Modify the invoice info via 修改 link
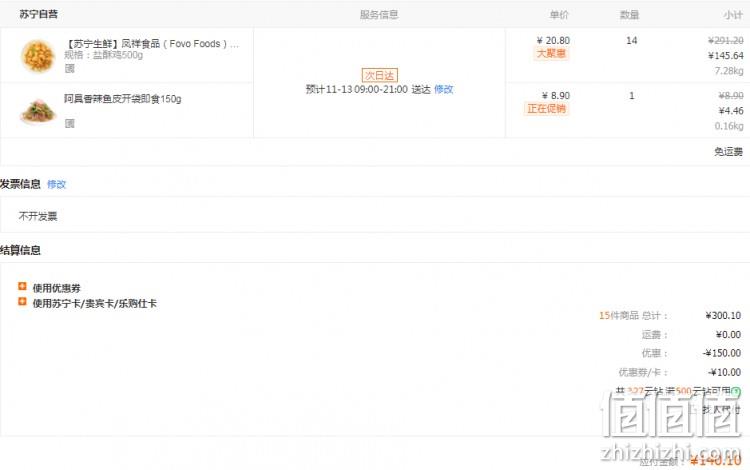The image size is (750, 470). coord(56,184)
